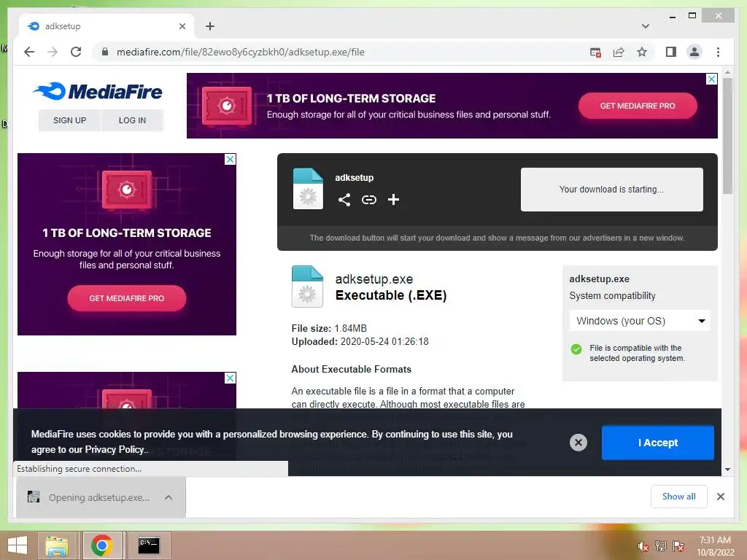Open Command Prompt from the taskbar
This screenshot has height=560, width=747.
[149, 545]
